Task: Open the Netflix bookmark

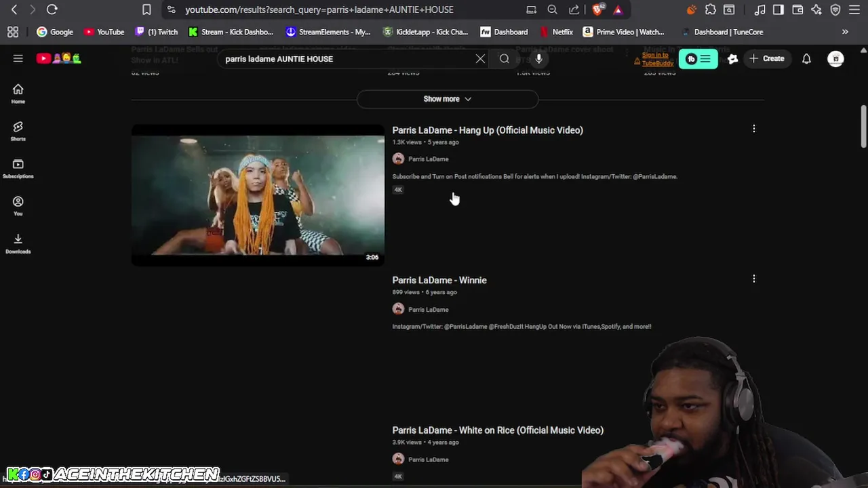Action: (556, 32)
